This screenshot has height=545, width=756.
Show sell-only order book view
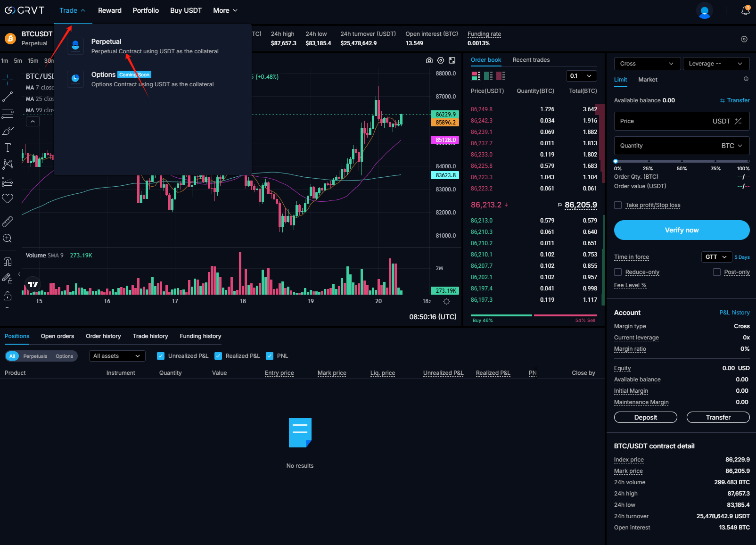coord(501,76)
